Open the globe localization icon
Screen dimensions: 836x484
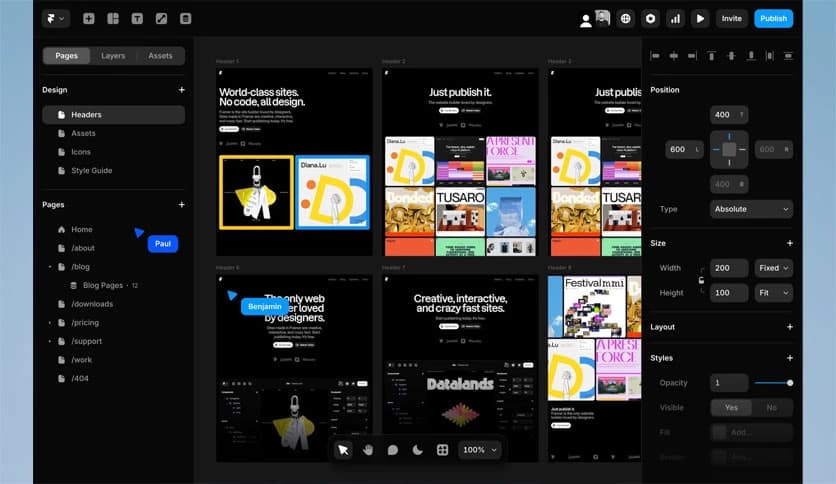pyautogui.click(x=625, y=19)
